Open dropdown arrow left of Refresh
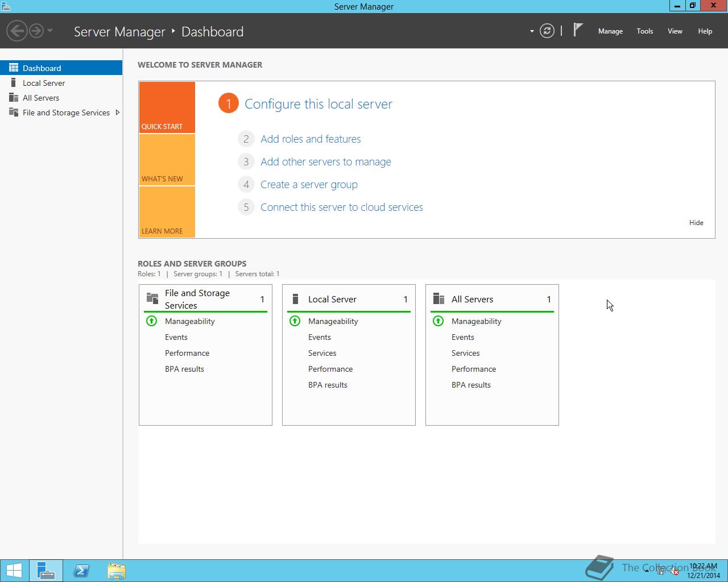 pos(532,31)
